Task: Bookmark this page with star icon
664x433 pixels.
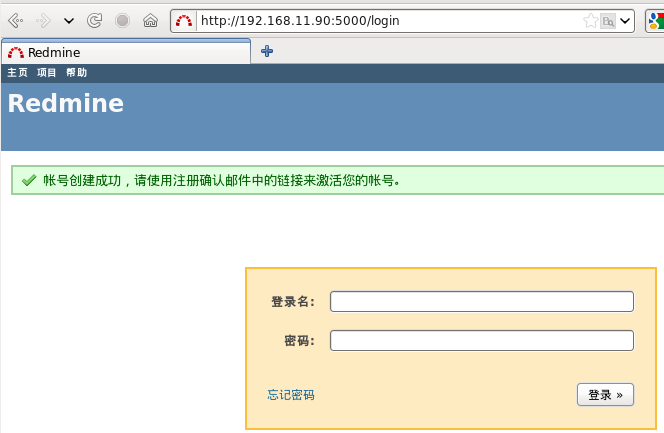Action: pos(590,20)
